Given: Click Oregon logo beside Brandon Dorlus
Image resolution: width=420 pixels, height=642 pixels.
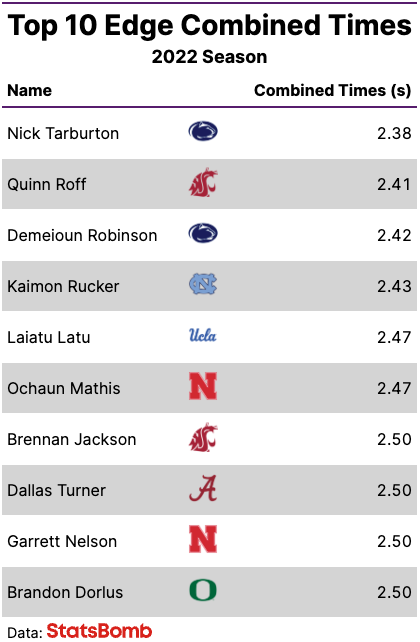Looking at the screenshot, I should 203,590.
